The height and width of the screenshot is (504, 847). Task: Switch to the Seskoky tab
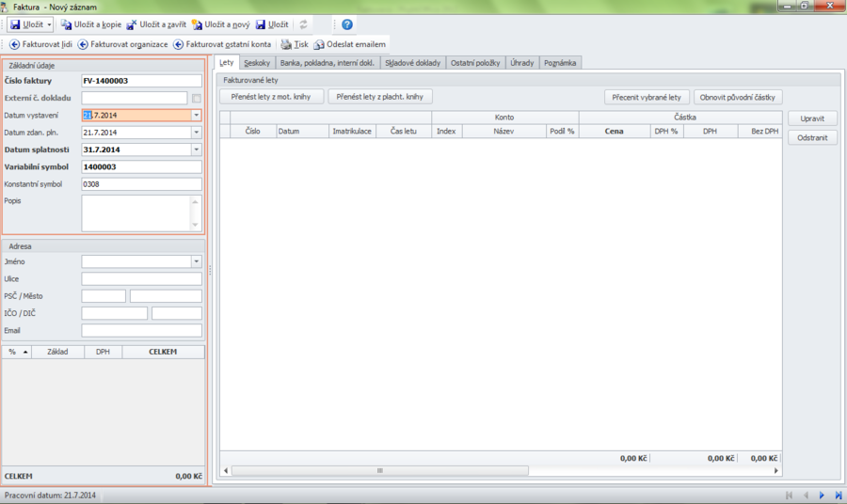tap(257, 63)
